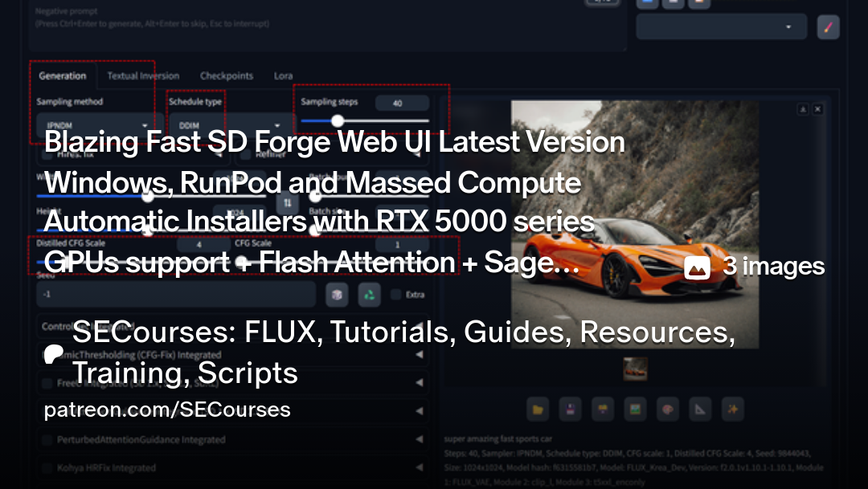Enable the Extra seed checkbox
The width and height of the screenshot is (868, 489).
[x=396, y=295]
